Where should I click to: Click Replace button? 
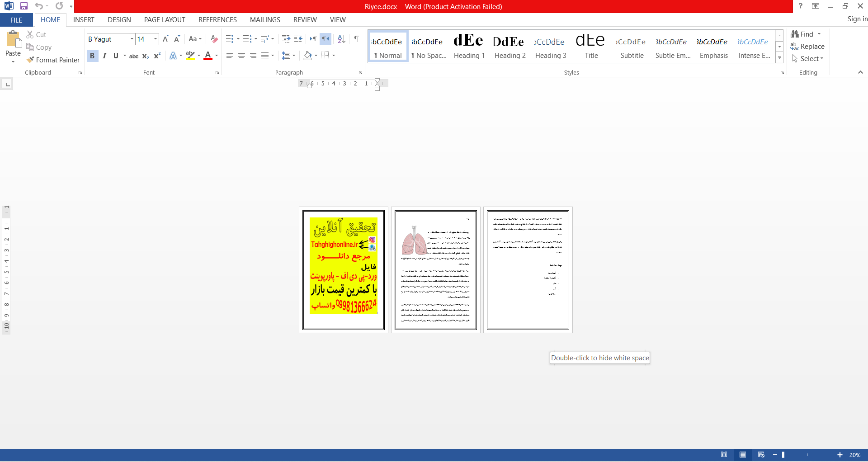pyautogui.click(x=807, y=47)
